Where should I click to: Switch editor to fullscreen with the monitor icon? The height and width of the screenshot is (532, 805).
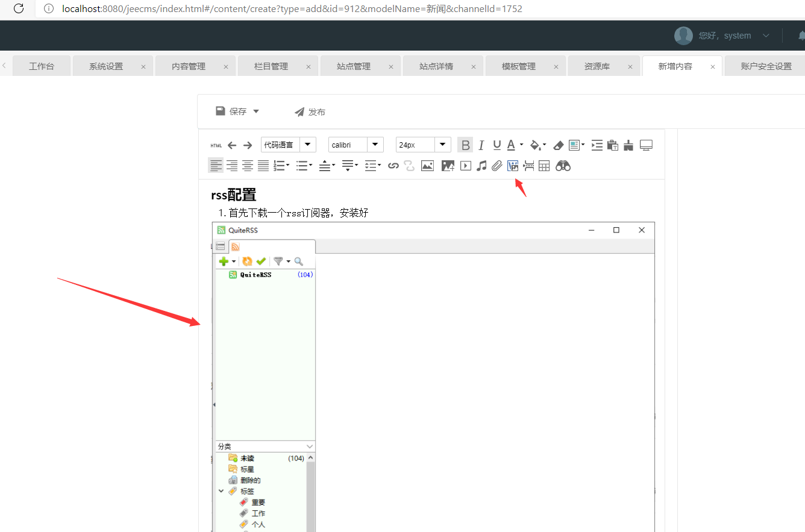tap(646, 145)
